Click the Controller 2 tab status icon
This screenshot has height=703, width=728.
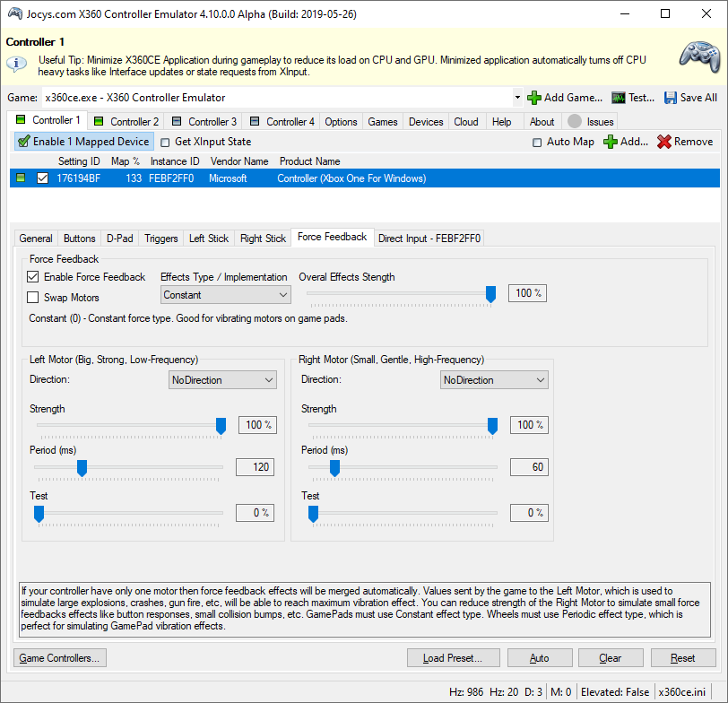pos(99,121)
